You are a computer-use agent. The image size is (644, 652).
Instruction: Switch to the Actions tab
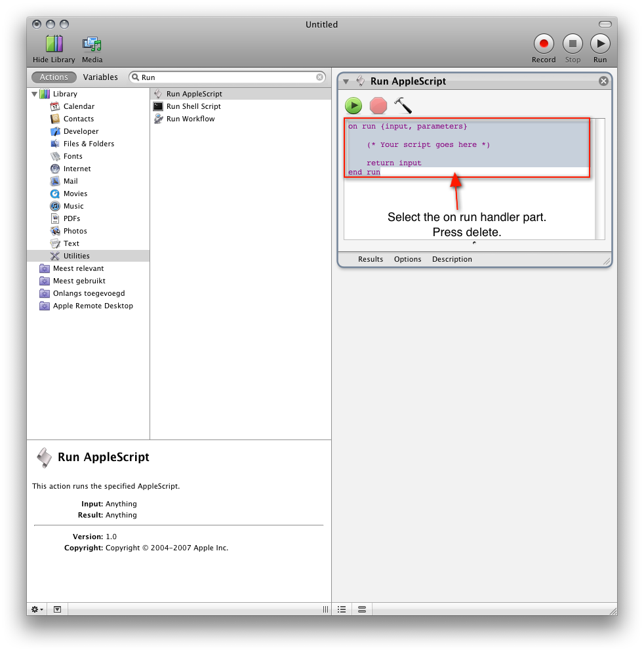[54, 77]
